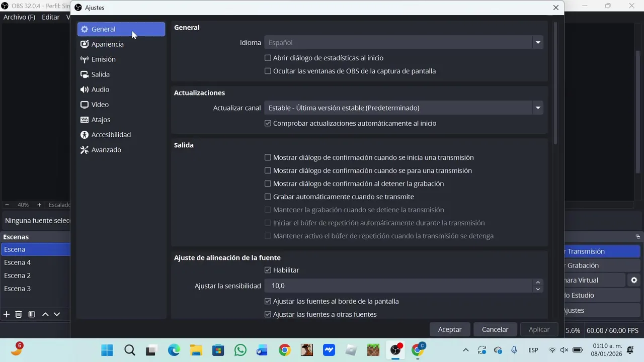Click Virtual camera button in OBS controls

(595, 280)
